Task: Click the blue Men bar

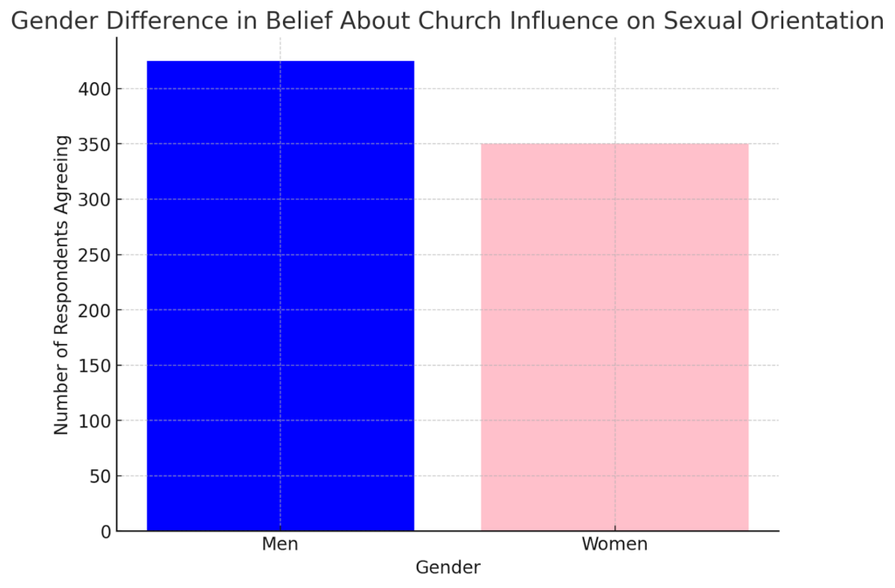Action: (x=280, y=295)
